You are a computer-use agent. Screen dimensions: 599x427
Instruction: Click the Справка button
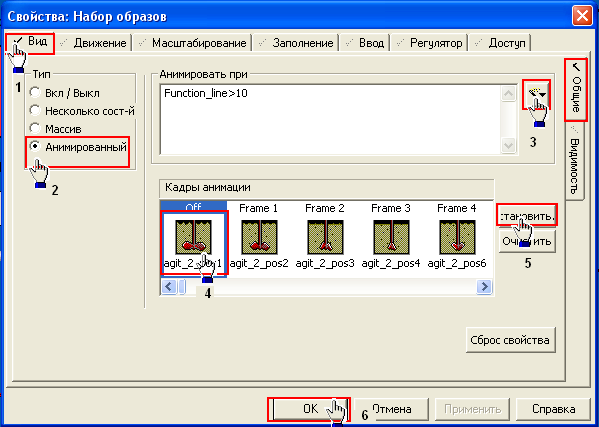click(x=553, y=409)
